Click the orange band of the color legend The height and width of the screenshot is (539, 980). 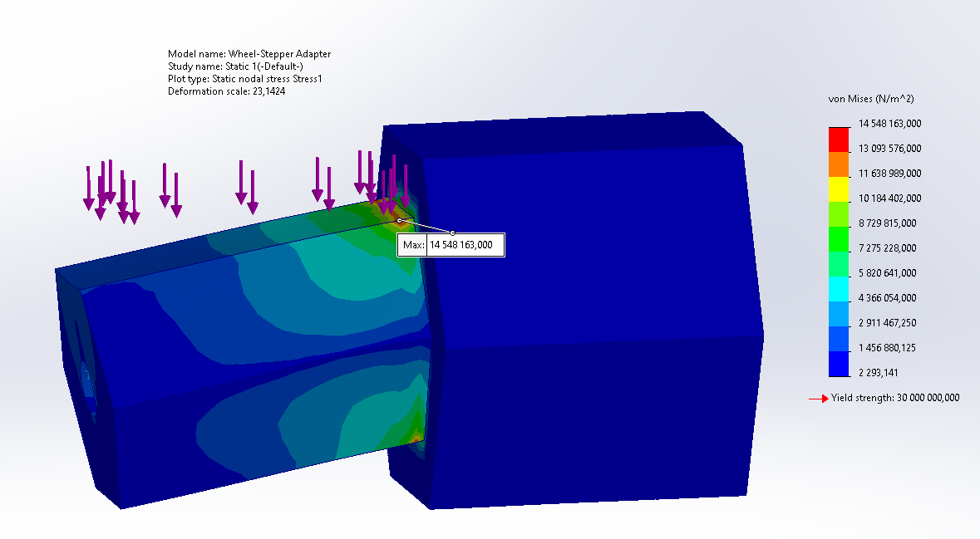click(839, 165)
